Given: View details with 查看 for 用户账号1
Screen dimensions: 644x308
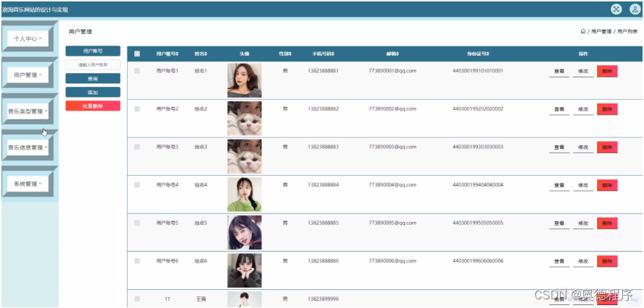Looking at the screenshot, I should tap(559, 71).
